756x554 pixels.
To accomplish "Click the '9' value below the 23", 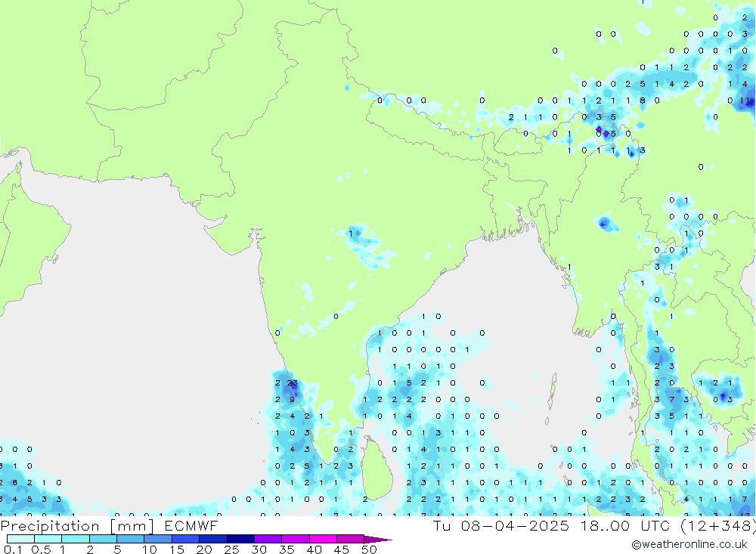I will (x=292, y=399).
